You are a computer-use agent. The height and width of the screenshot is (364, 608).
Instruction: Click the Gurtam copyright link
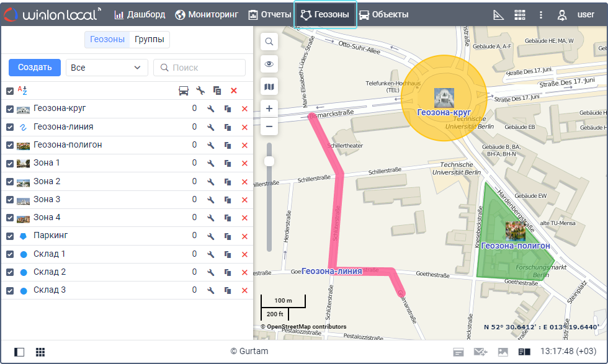[x=249, y=352]
